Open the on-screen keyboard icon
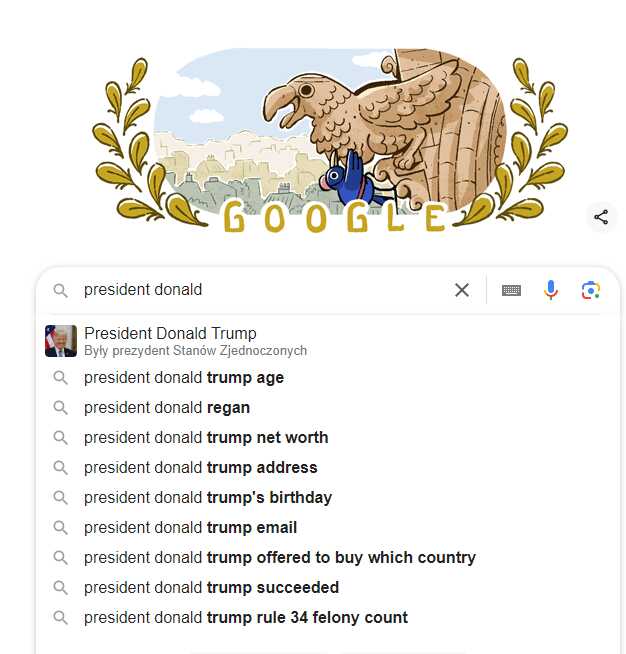 [511, 290]
